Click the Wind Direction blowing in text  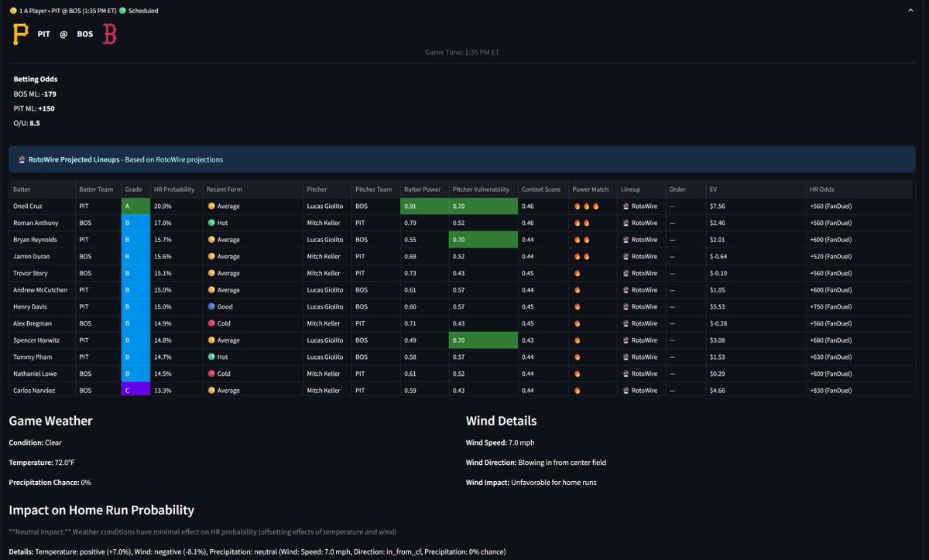tap(536, 463)
